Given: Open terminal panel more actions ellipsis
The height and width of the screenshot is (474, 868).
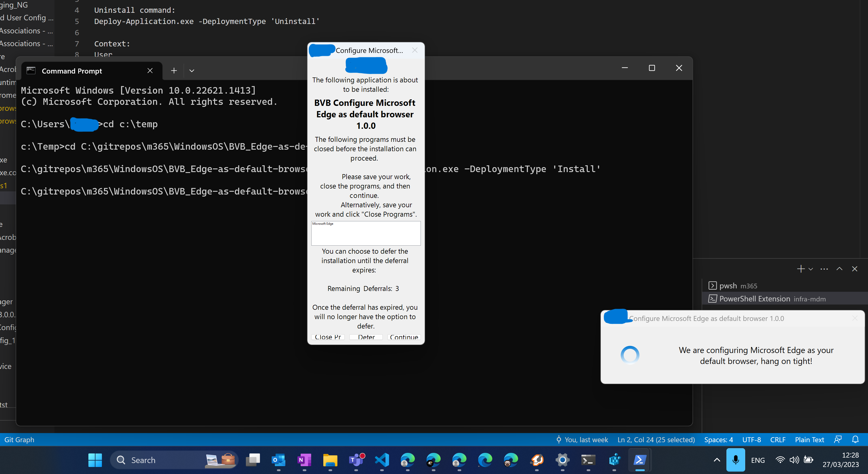Looking at the screenshot, I should pos(824,269).
